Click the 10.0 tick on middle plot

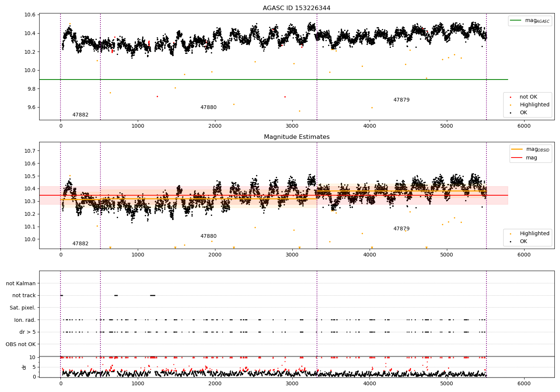[x=30, y=240]
